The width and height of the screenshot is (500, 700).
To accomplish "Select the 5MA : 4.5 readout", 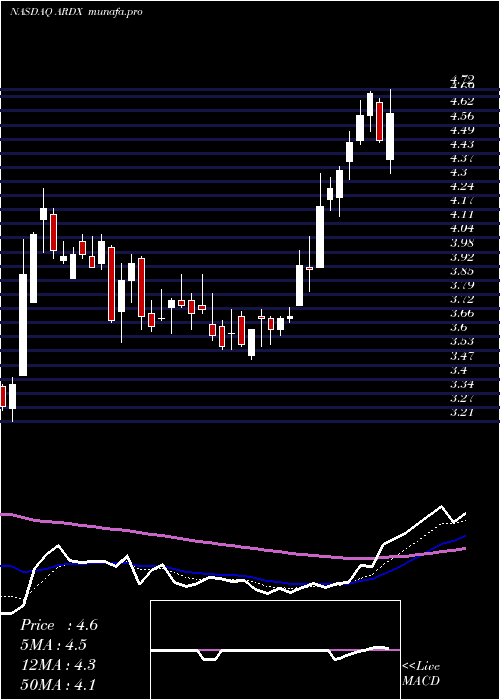I will click(53, 645).
